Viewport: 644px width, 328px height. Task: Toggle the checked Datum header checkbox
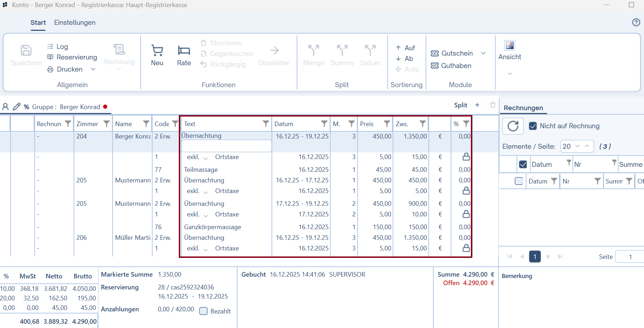pyautogui.click(x=523, y=164)
